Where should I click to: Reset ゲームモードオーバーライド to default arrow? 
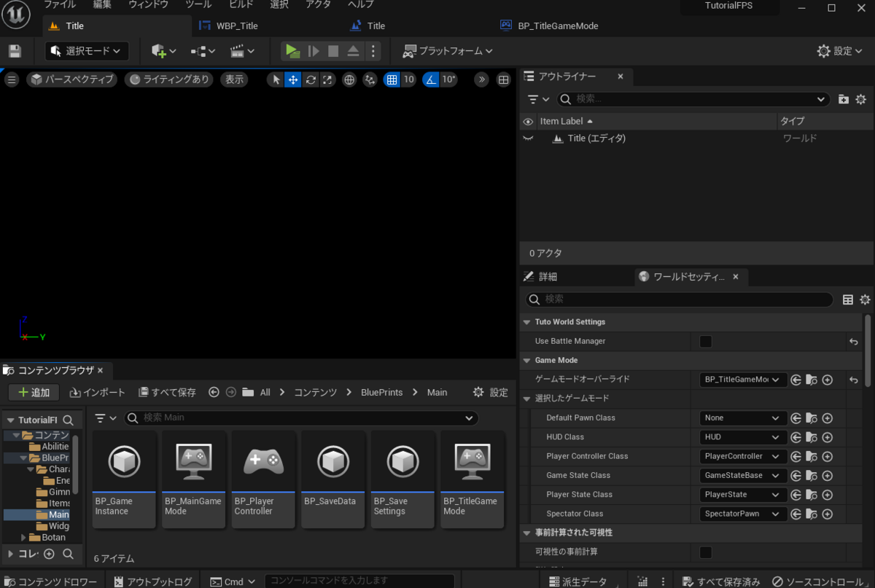coord(853,380)
